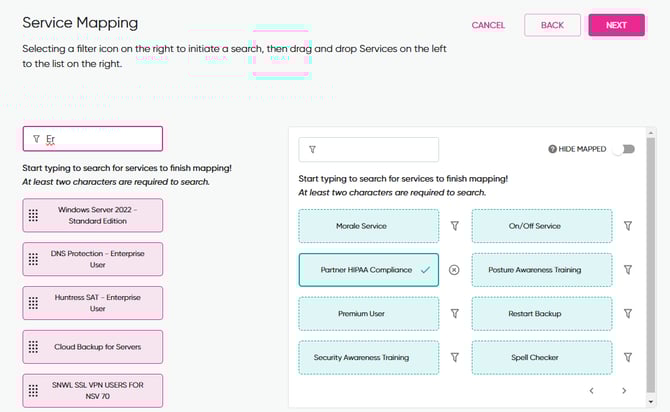670x412 pixels.
Task: Select the Morale Service slot
Action: point(368,226)
